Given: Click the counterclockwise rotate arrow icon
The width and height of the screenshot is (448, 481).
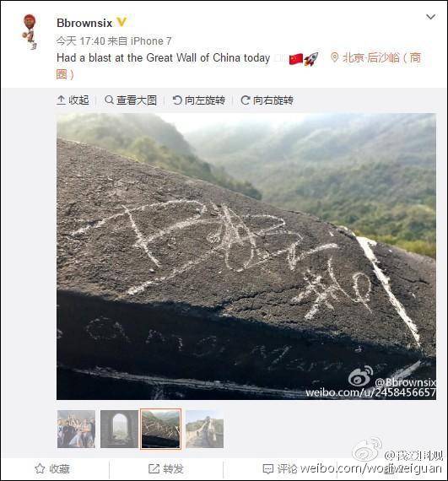Looking at the screenshot, I should coord(177,100).
